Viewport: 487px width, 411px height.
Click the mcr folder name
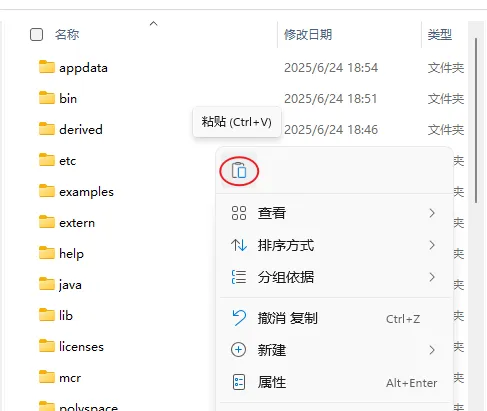click(70, 378)
